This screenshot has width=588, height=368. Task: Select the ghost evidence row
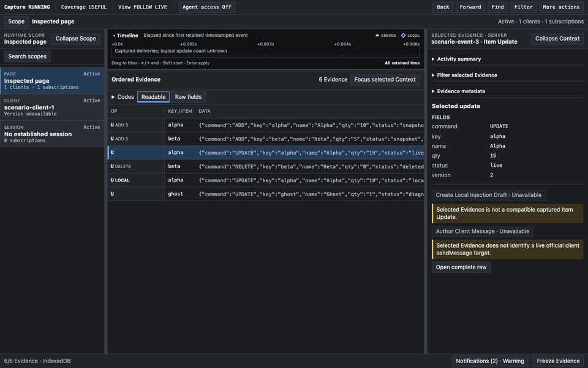pos(265,194)
